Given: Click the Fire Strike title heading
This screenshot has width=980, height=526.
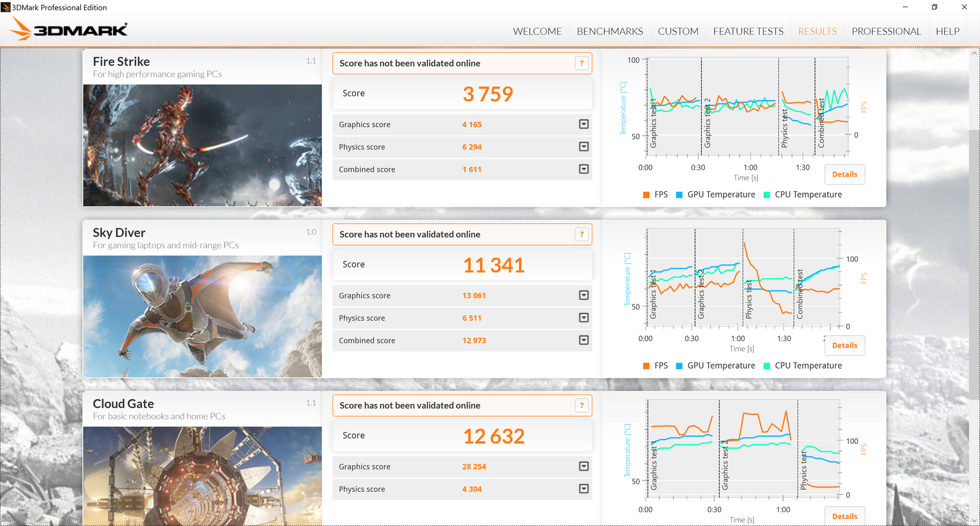Looking at the screenshot, I should tap(121, 62).
